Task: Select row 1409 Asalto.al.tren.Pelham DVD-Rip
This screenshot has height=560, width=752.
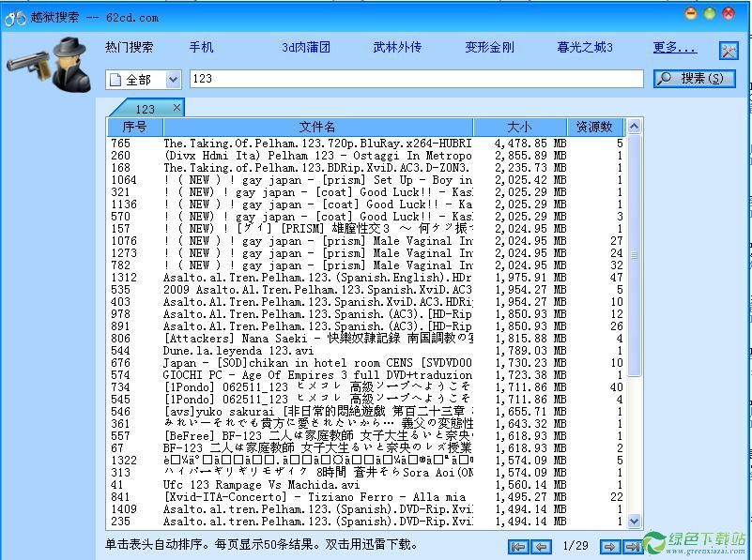Action: pos(366,509)
